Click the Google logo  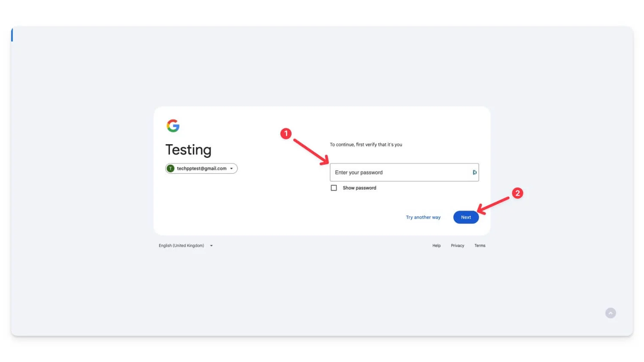tap(173, 126)
